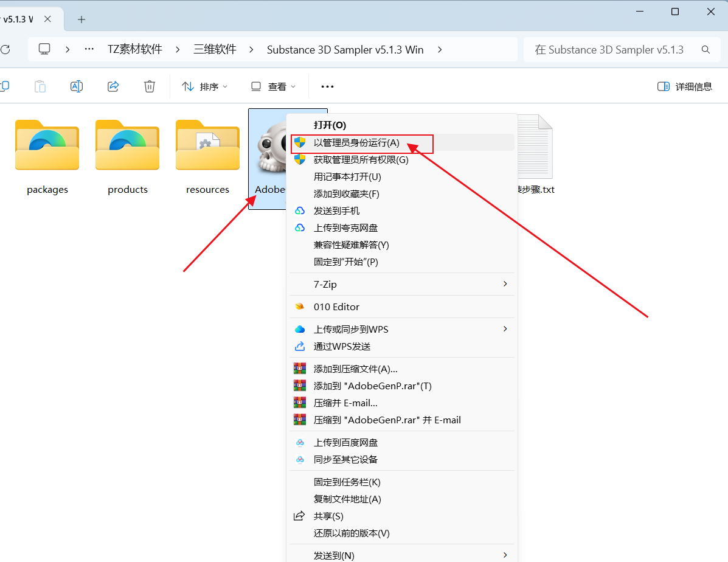Screen dimensions: 728x562
Task: Click the search magnifier icon
Action: pyautogui.click(x=705, y=50)
